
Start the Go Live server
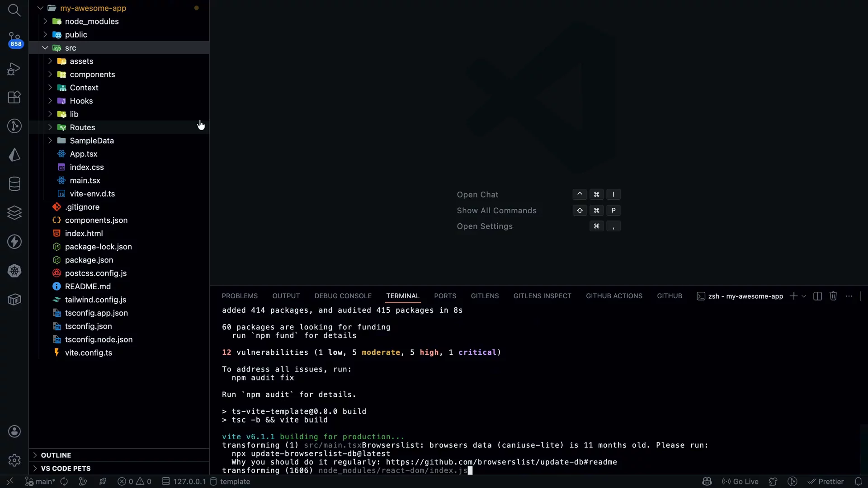point(741,482)
